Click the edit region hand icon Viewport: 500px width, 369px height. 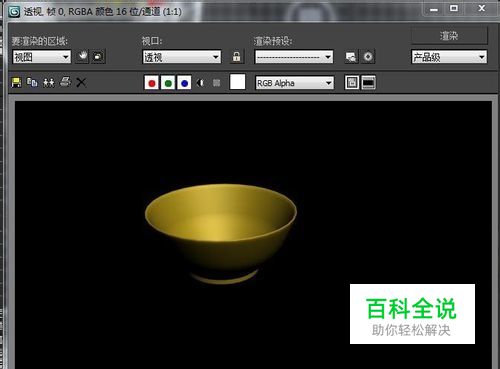[x=82, y=56]
